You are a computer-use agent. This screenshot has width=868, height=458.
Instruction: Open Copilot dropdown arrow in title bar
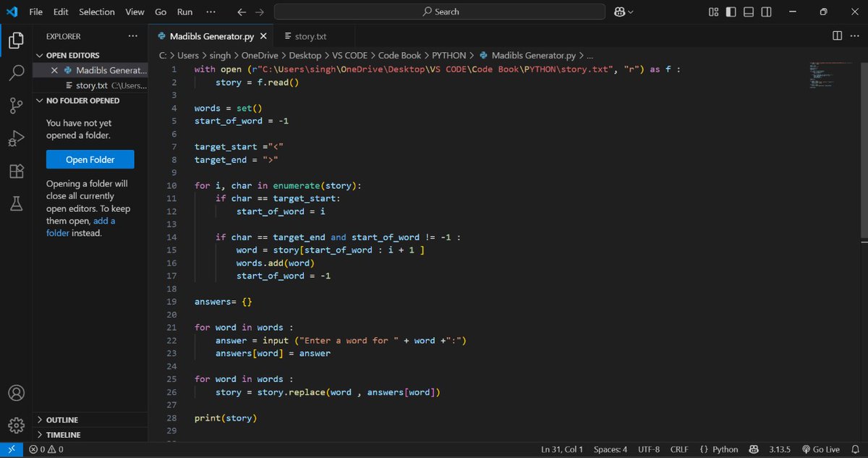631,12
